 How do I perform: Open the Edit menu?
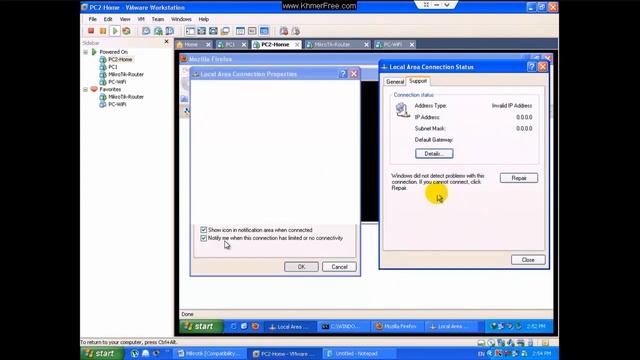click(x=108, y=19)
